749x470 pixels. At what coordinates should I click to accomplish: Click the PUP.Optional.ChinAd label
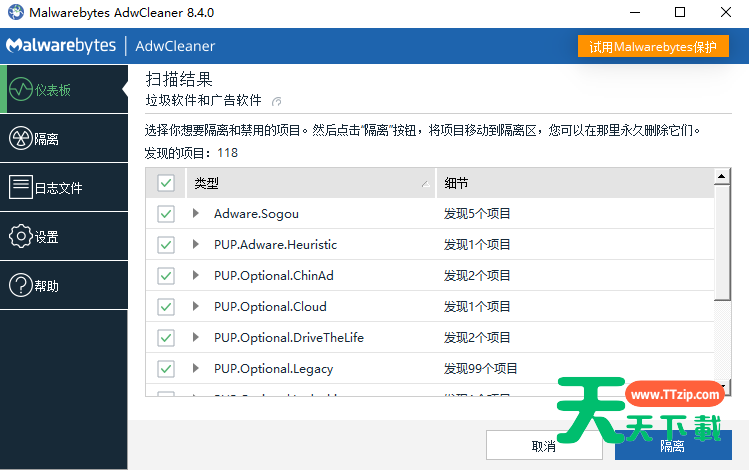(274, 276)
